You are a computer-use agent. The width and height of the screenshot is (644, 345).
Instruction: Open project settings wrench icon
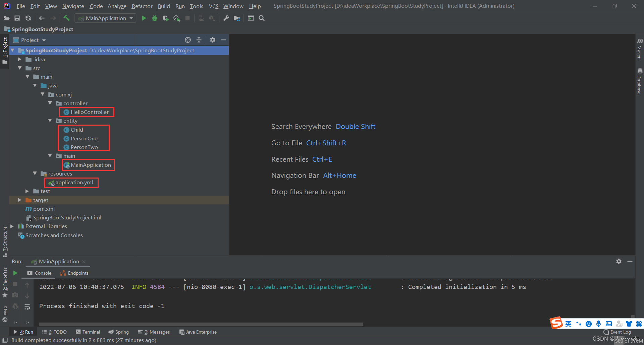click(226, 18)
